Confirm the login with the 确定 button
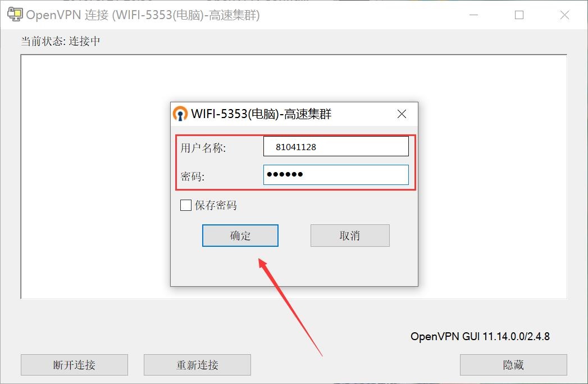 pos(240,236)
